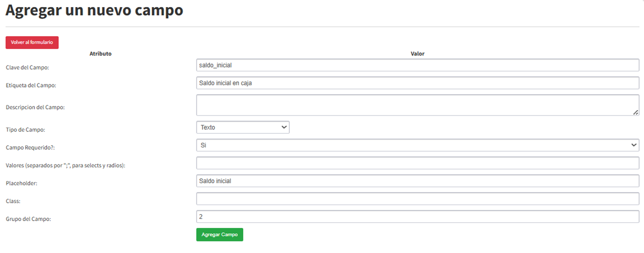Focus the empty Descripcion del Campo textarea

[x=418, y=105]
